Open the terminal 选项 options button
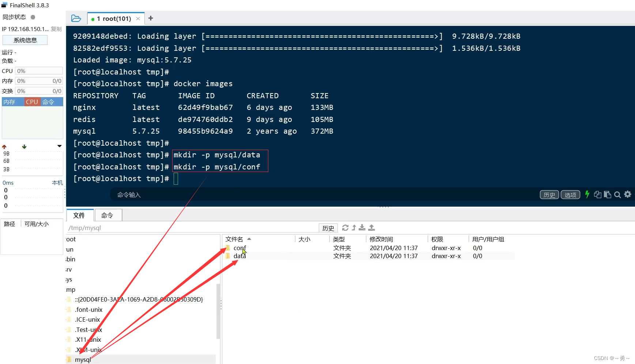This screenshot has height=364, width=635. click(x=570, y=195)
